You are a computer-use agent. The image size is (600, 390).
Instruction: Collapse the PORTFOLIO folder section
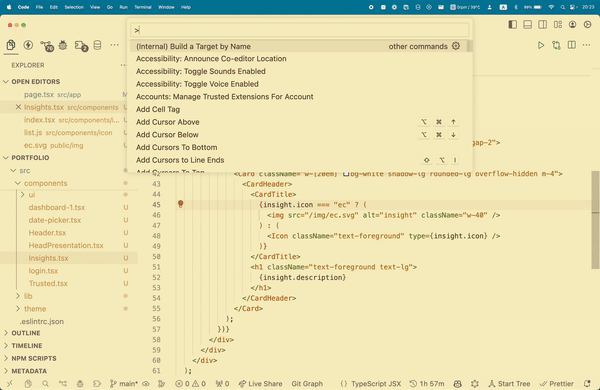pos(30,158)
